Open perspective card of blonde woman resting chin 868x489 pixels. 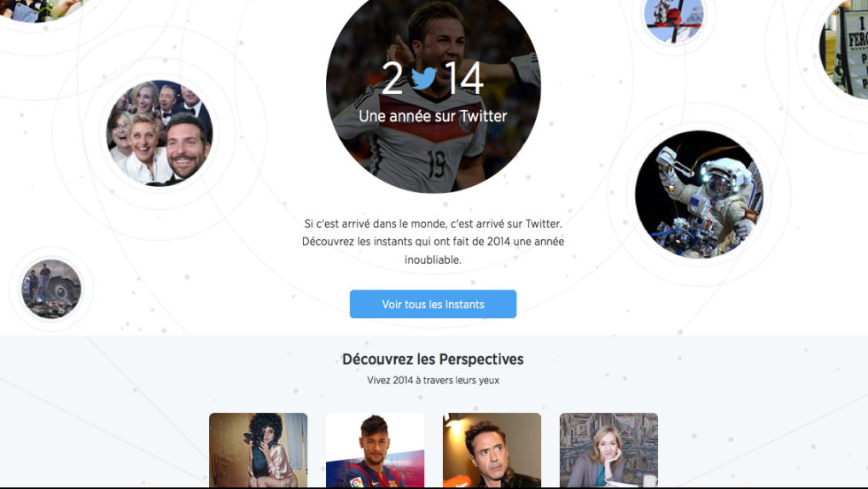click(608, 450)
